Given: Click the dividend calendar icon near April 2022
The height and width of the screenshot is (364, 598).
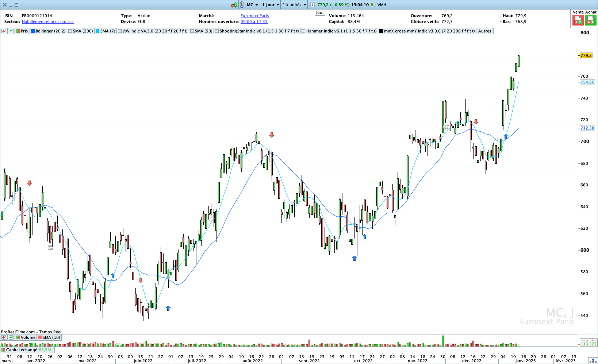Looking at the screenshot, I should pyautogui.click(x=50, y=248).
